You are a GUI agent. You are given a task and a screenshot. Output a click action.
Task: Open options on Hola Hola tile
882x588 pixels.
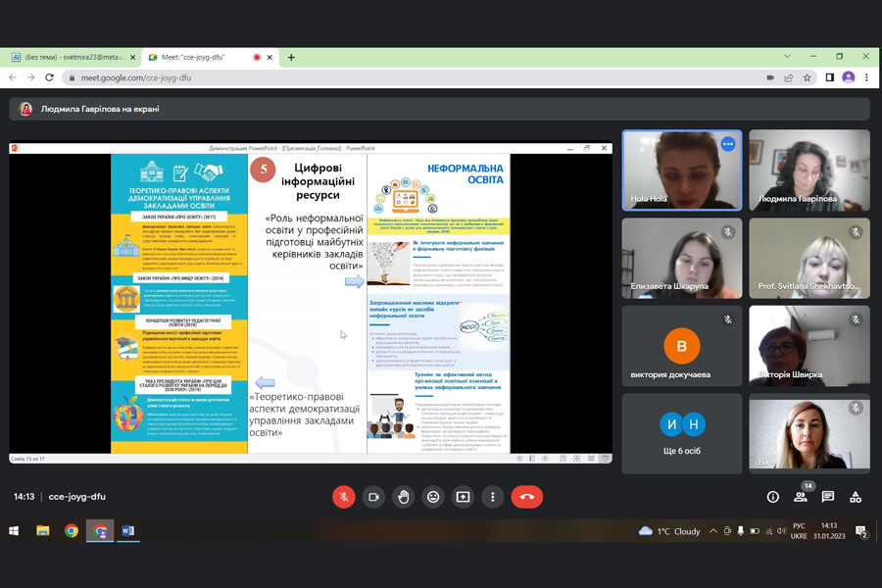(x=728, y=144)
